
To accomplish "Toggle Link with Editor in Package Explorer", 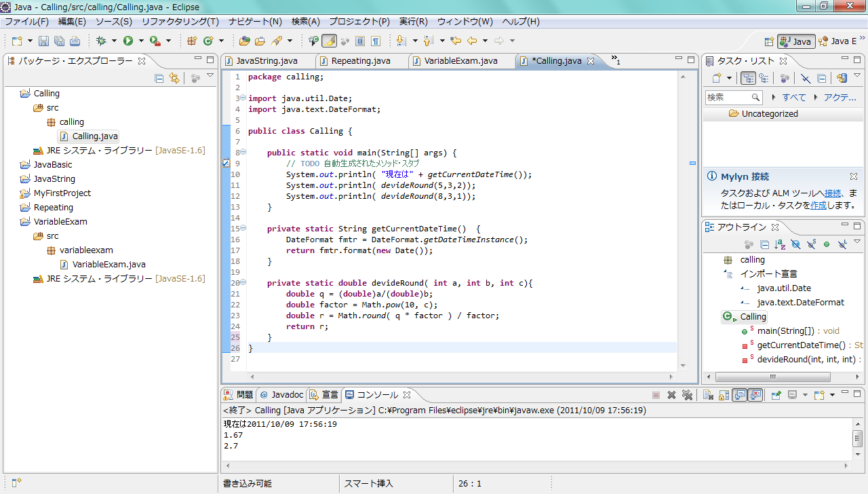I will [x=174, y=78].
